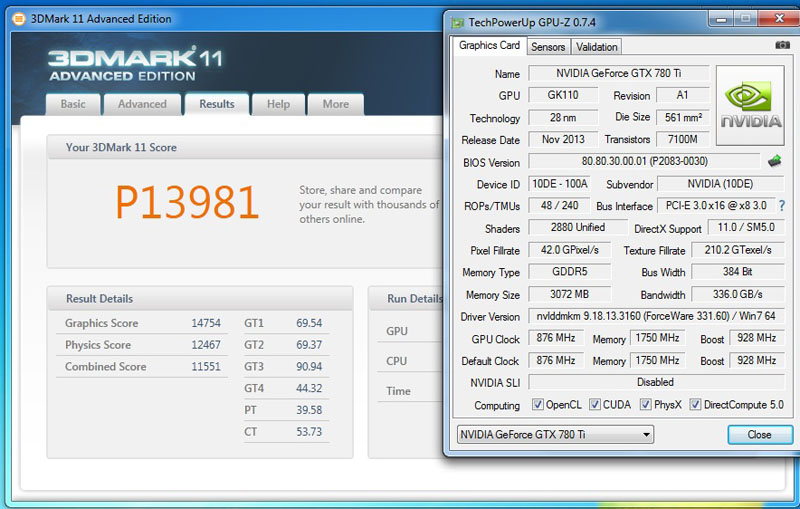The image size is (800, 509).
Task: Switch to the Basic tab in 3DMark
Action: (73, 104)
